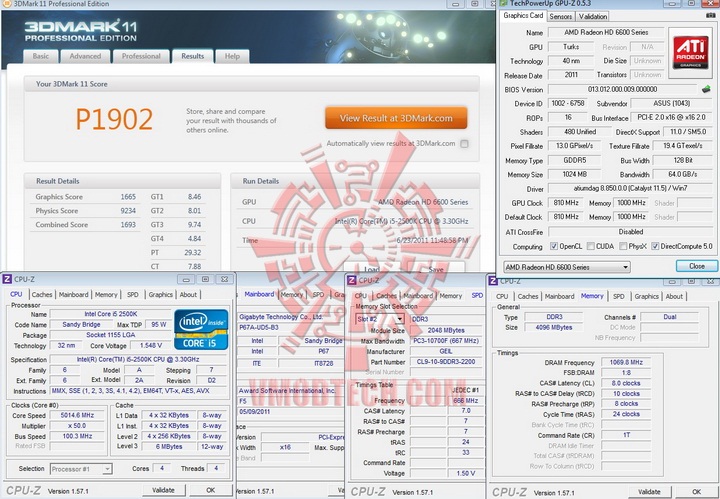Open Caches tab in the processor CPU-Z window
The image size is (720, 499).
pos(42,295)
